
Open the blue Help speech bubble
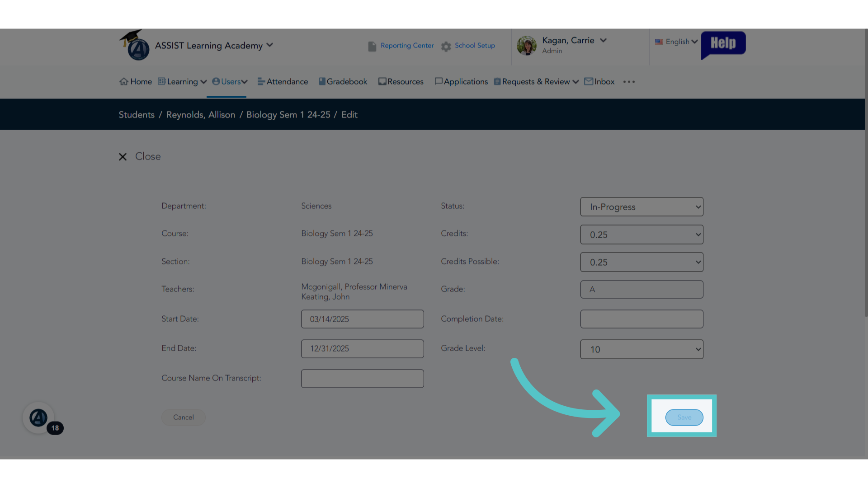(723, 45)
